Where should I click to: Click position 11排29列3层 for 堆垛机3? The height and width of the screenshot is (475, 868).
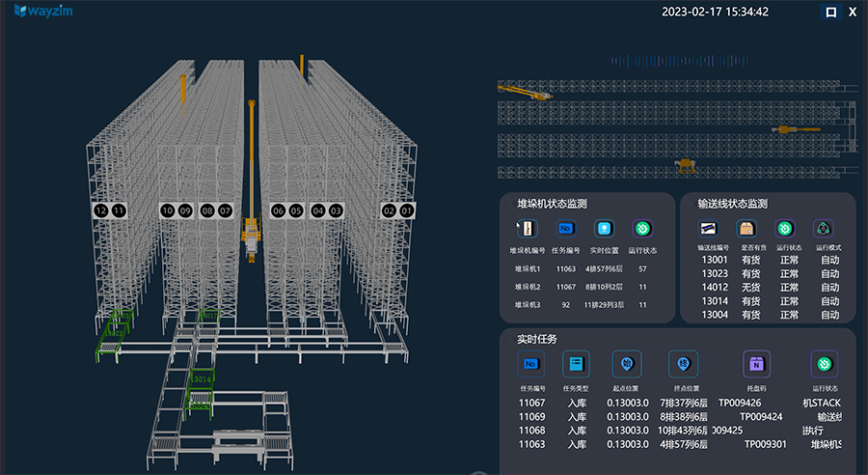coord(604,305)
